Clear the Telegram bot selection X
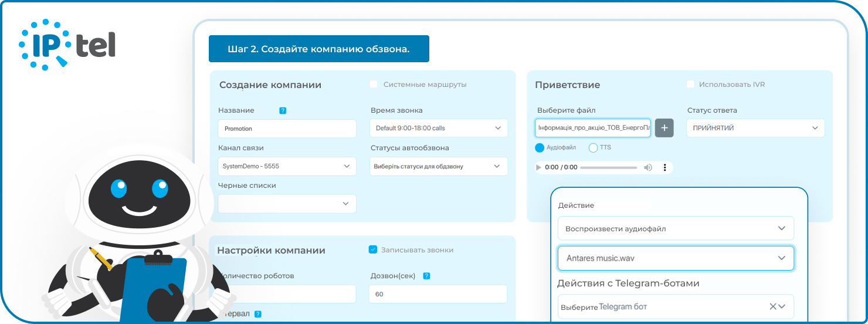The width and height of the screenshot is (868, 324). coord(773,306)
